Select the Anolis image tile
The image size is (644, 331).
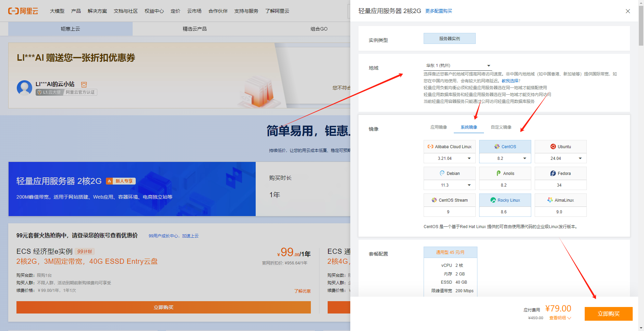coord(505,173)
